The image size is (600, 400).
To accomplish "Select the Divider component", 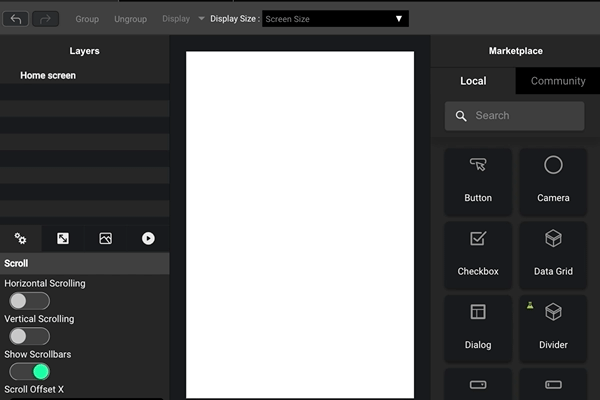I will (553, 328).
